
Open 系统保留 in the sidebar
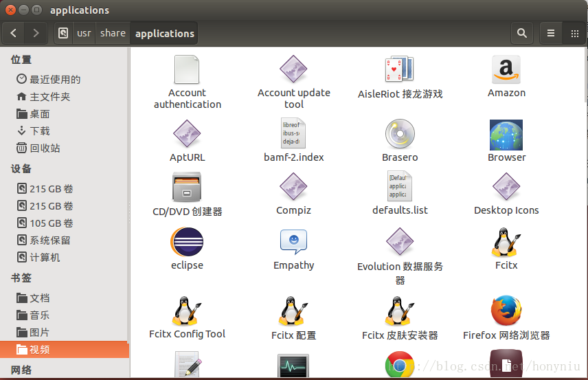[65, 241]
